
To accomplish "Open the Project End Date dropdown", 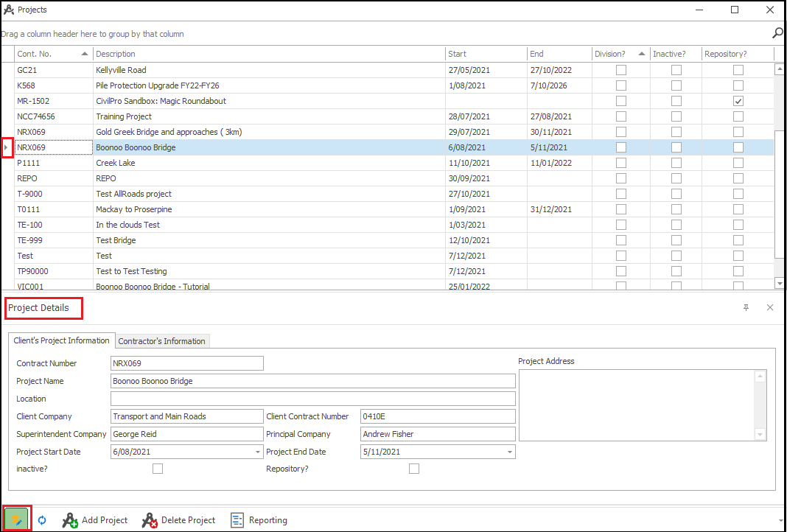I will [510, 452].
